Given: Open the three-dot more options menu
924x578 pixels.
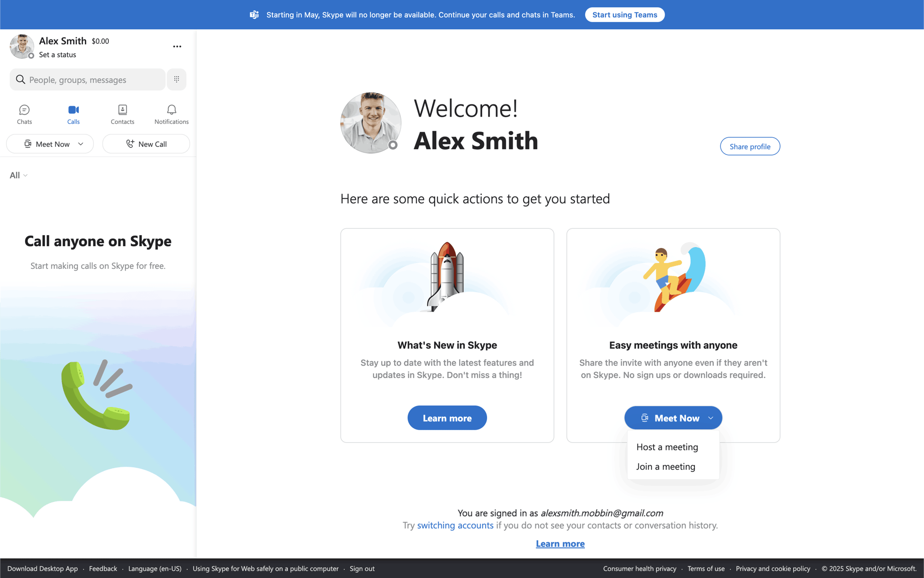Looking at the screenshot, I should pos(177,47).
